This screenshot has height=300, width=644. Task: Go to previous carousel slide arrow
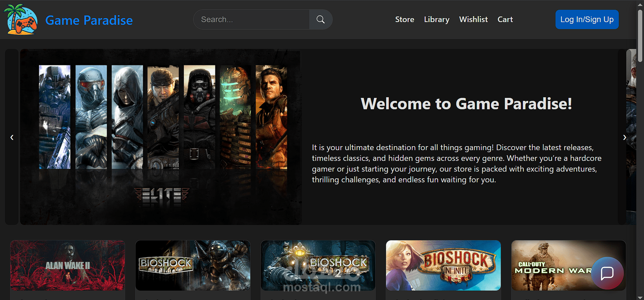click(x=12, y=137)
